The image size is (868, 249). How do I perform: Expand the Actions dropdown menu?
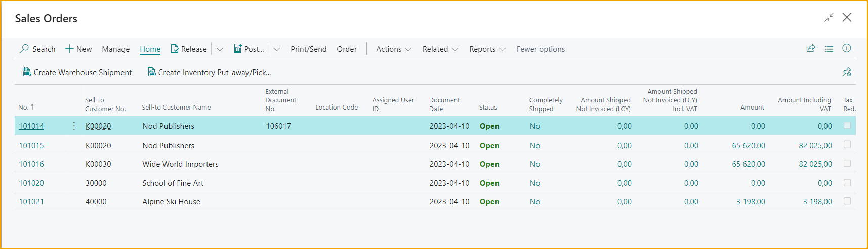coord(393,49)
